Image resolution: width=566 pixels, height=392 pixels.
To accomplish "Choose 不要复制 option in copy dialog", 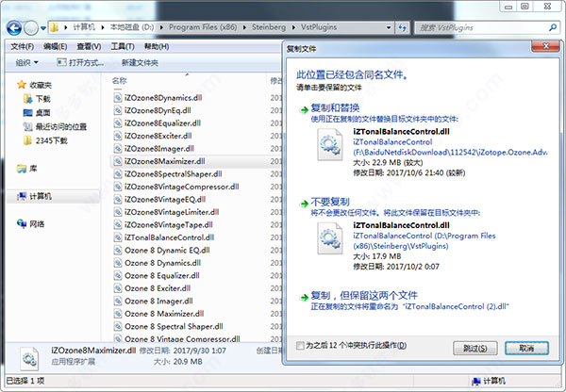I will 330,202.
